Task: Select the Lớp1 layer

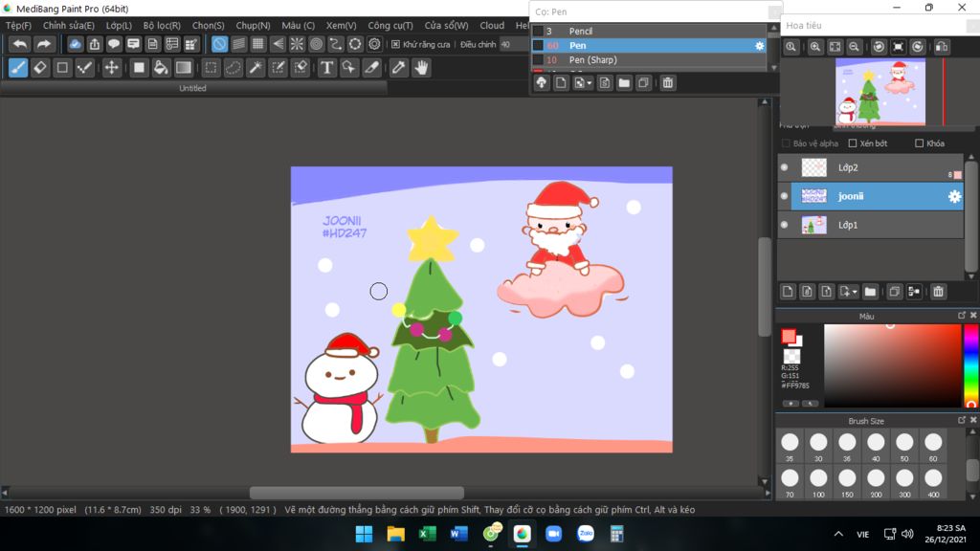Action: coord(871,225)
